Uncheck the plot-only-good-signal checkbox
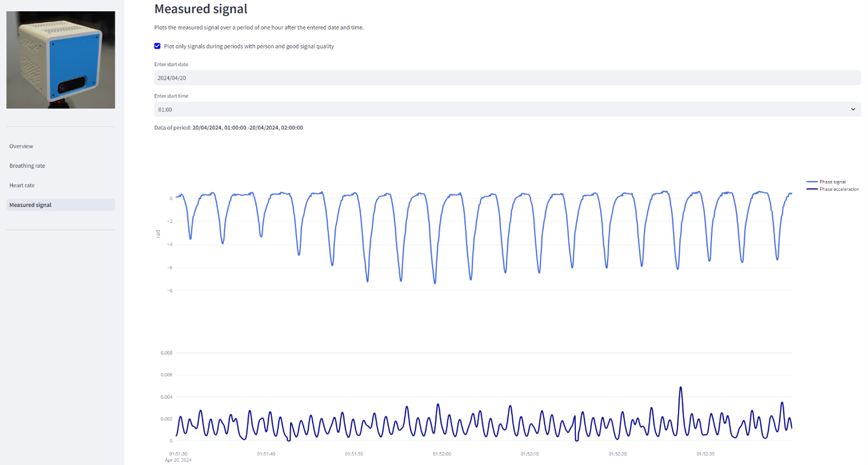Screen dimensions: 868x465 [x=157, y=46]
